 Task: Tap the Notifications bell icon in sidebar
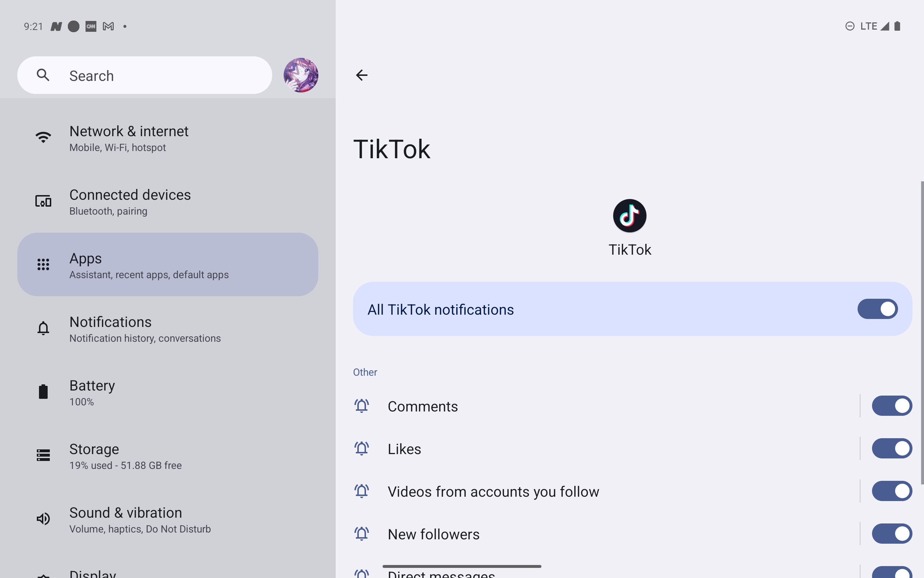43,328
